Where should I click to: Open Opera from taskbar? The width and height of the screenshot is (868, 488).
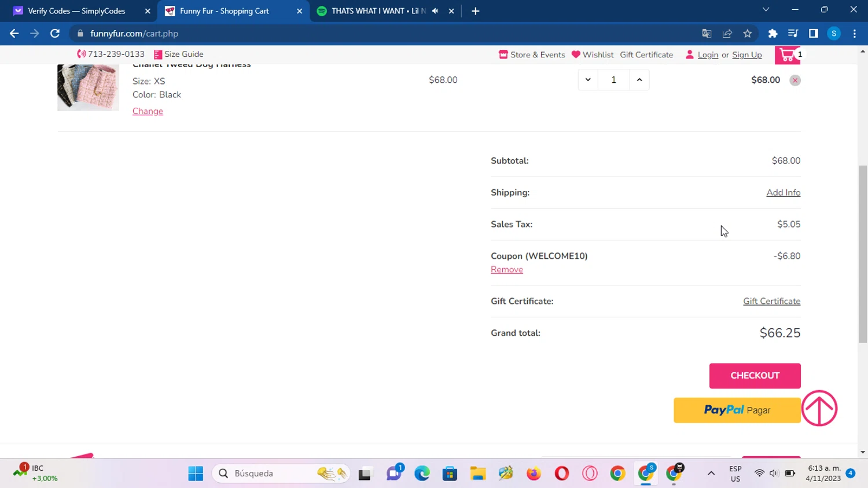coord(562,474)
